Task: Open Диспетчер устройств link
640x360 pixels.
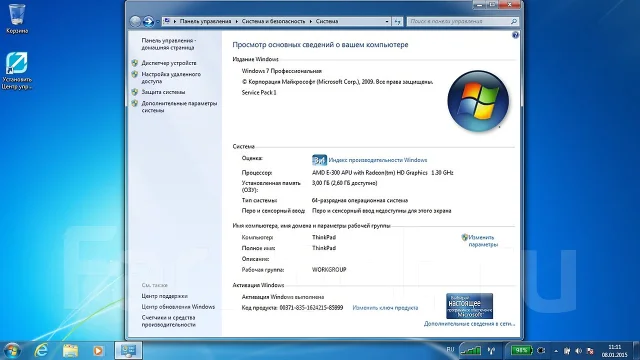Action: [169, 63]
